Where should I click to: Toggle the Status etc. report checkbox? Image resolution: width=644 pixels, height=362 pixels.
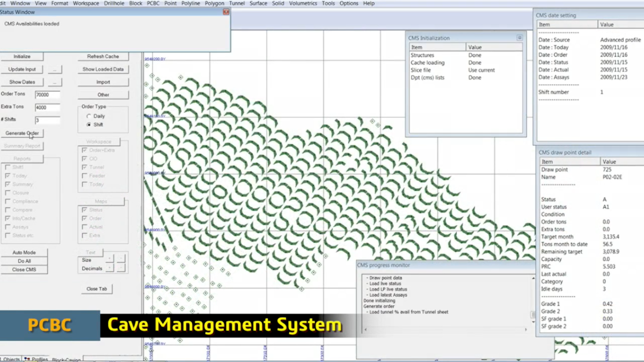pyautogui.click(x=8, y=236)
